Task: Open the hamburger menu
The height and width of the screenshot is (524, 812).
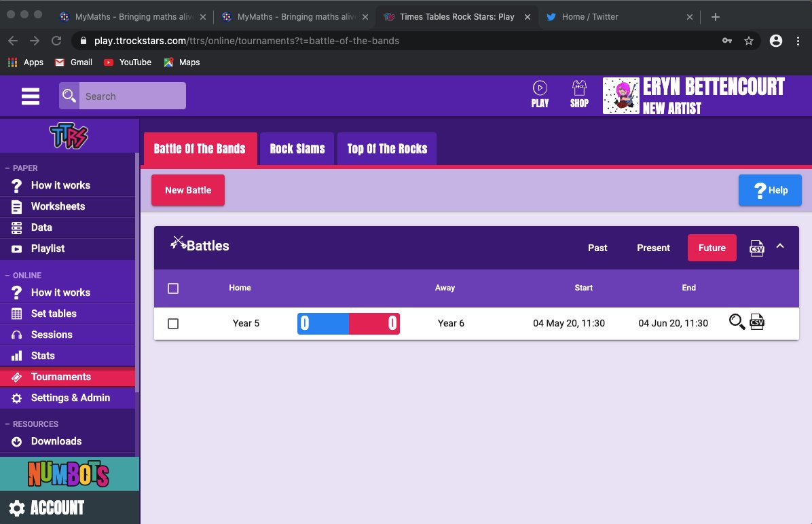Action: (x=31, y=96)
